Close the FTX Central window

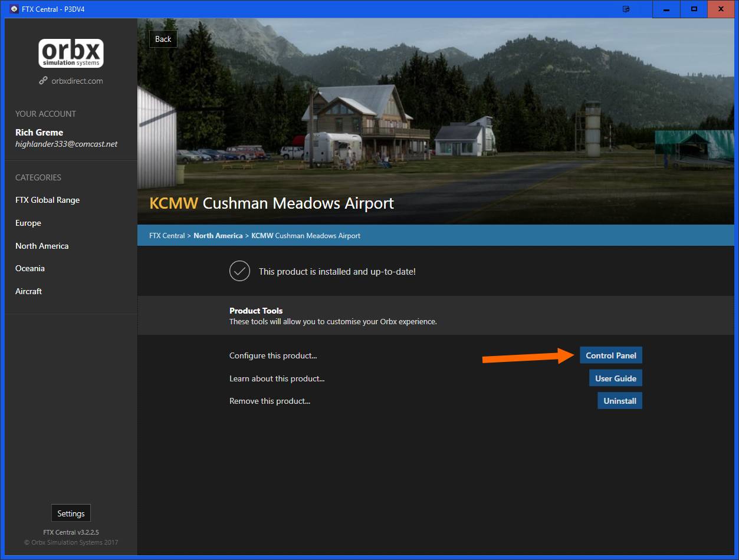click(721, 9)
